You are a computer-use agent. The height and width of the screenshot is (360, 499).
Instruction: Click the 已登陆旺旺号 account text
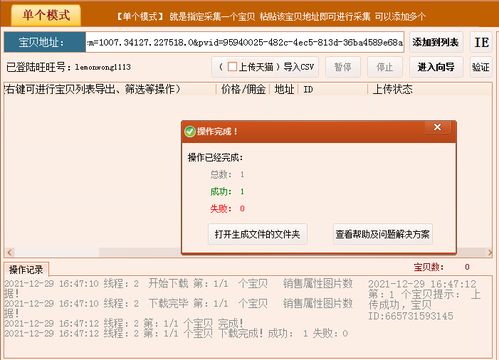click(x=68, y=67)
